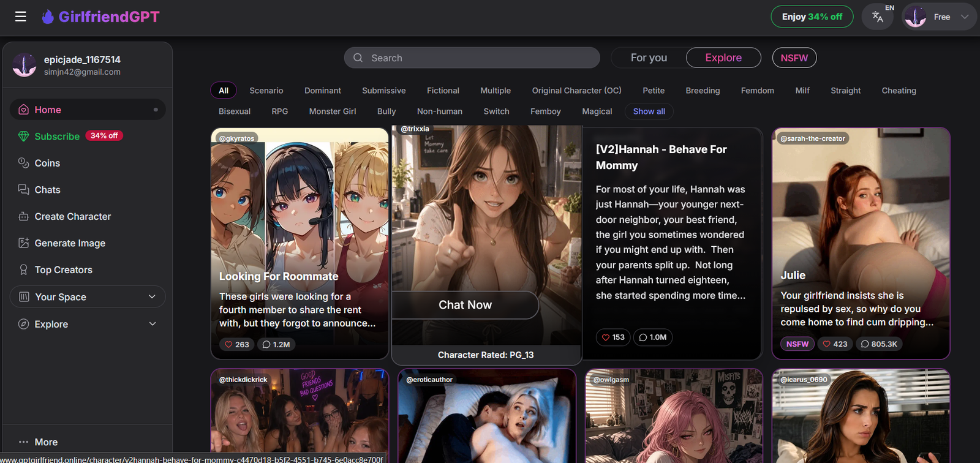Open the hamburger menu
The image size is (980, 463).
21,17
